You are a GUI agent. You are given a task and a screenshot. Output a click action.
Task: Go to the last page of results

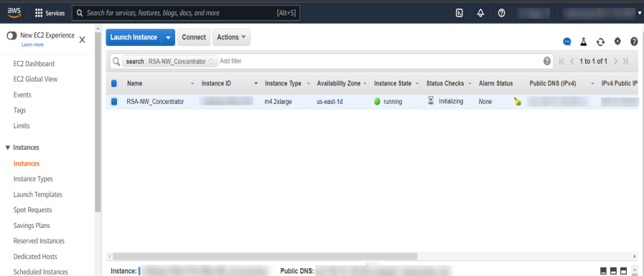click(625, 61)
